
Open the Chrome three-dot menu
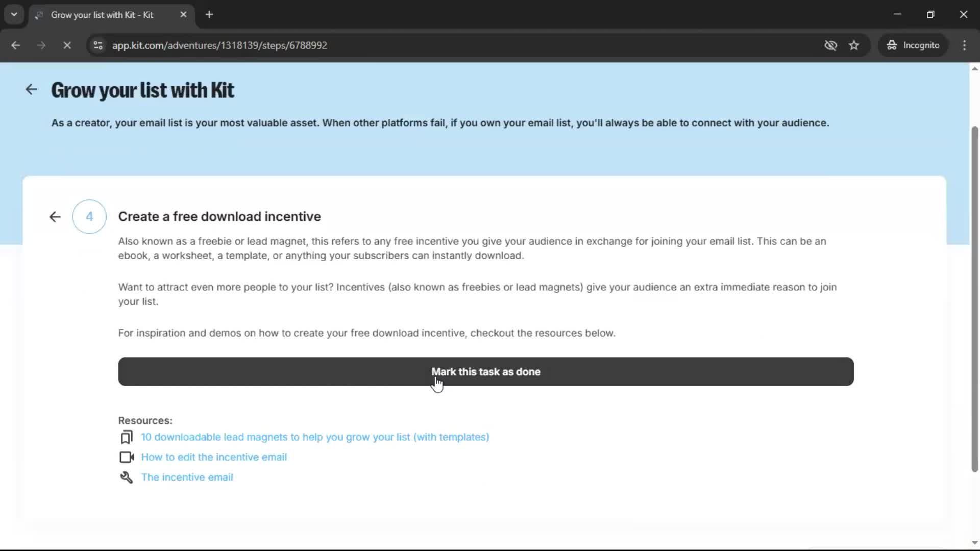click(x=964, y=45)
